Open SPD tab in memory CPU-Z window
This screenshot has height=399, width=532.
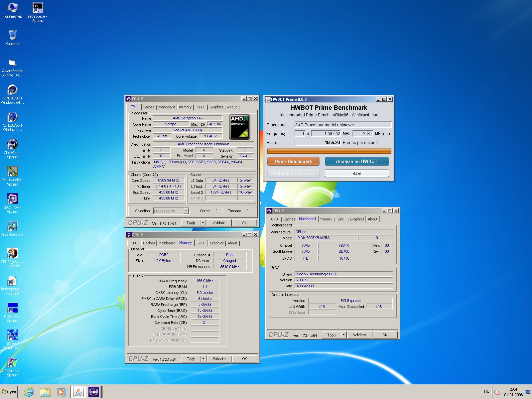coord(201,243)
